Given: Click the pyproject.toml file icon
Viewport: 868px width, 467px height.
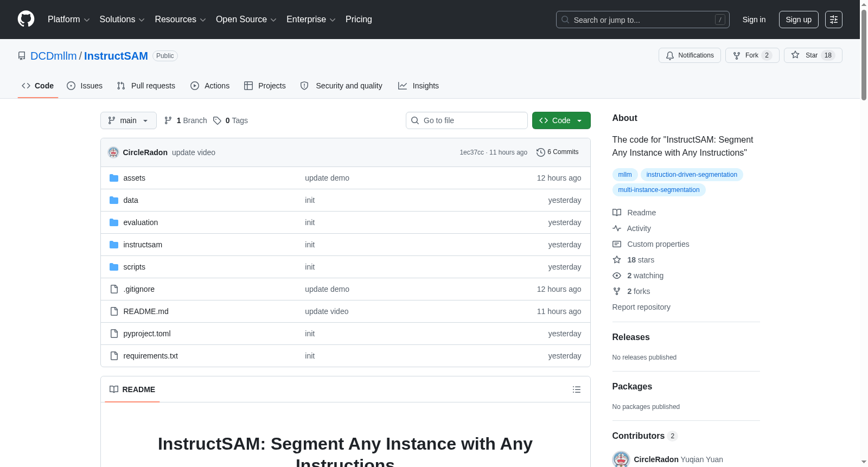Looking at the screenshot, I should tap(114, 334).
